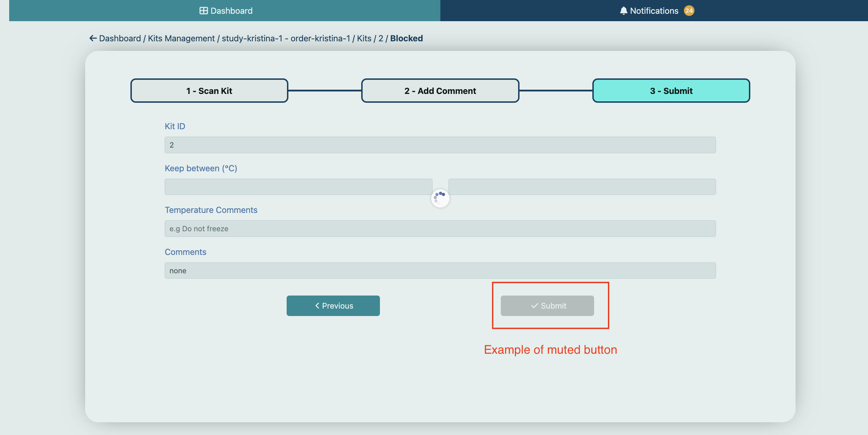Go to step 2 - Add Comment

440,91
